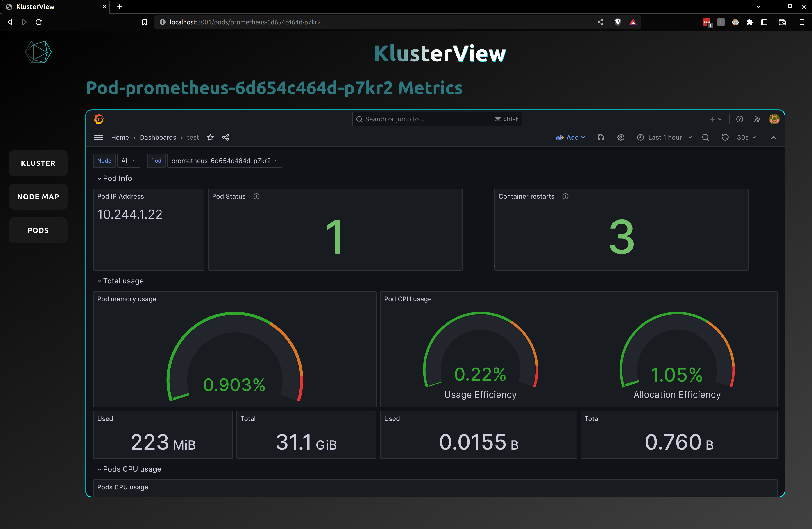Open Grafana news feed icon
Viewport: 812px width, 529px height.
point(757,119)
